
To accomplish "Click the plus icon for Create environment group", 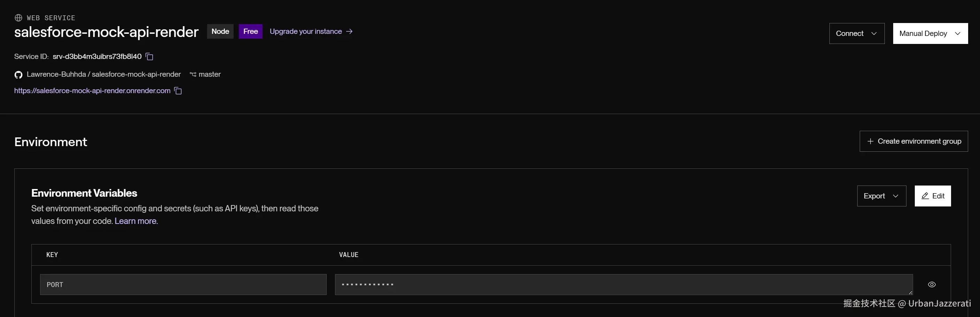I will tap(870, 142).
